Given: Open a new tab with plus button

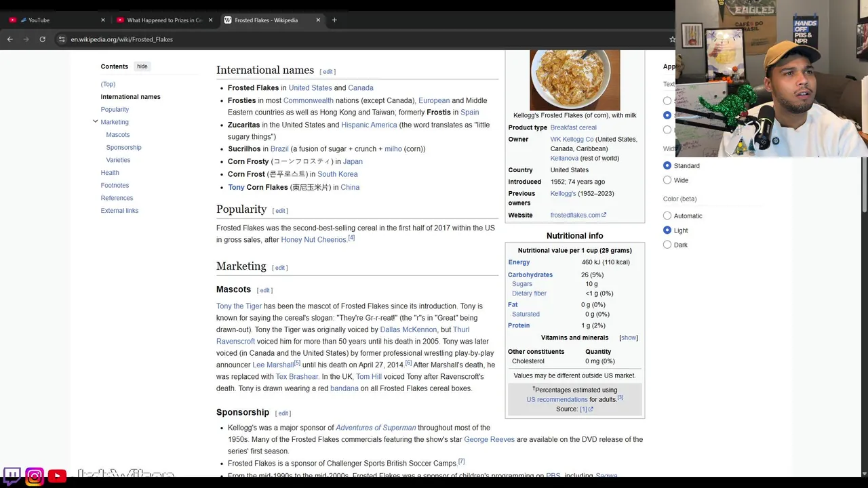Looking at the screenshot, I should click(x=334, y=20).
